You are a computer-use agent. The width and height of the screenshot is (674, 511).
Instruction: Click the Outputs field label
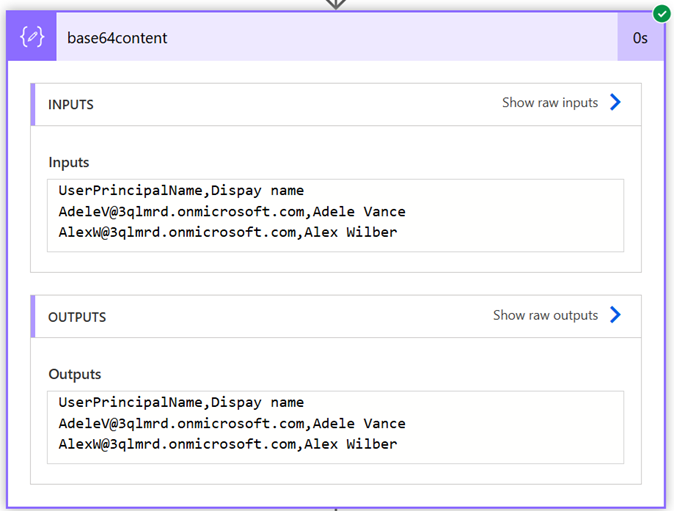(x=75, y=374)
